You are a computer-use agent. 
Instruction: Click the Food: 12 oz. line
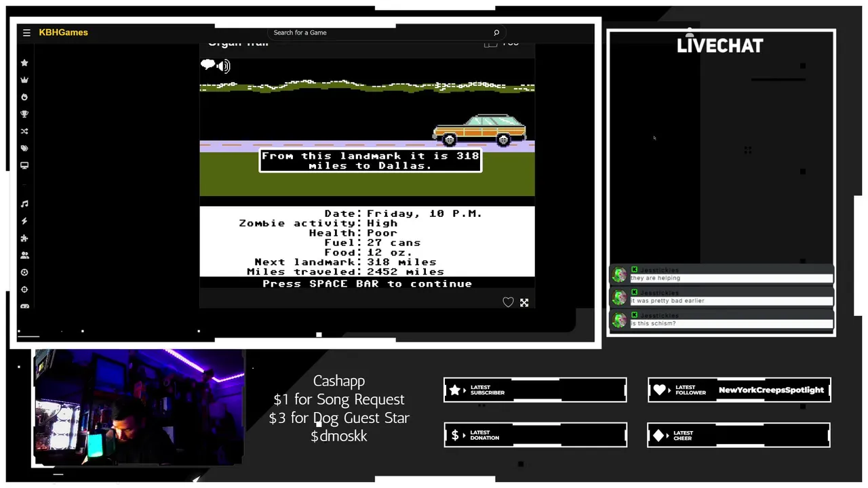point(368,252)
